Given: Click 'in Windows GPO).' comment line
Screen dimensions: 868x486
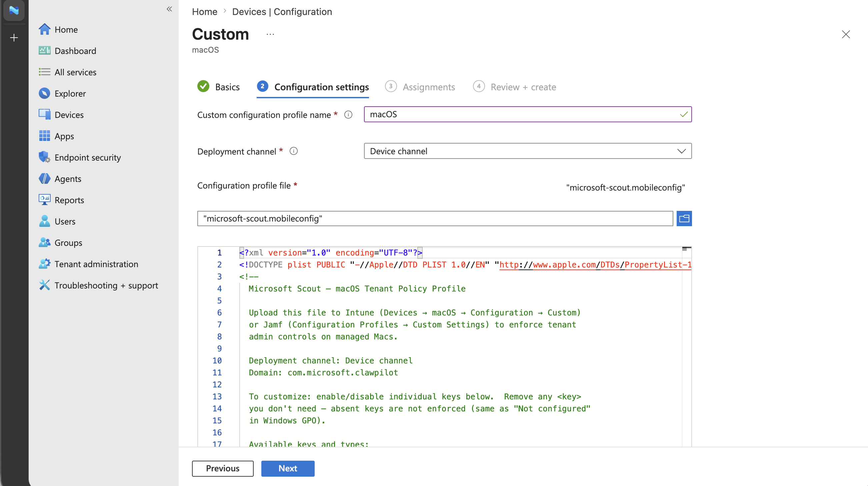Looking at the screenshot, I should click(x=287, y=421).
